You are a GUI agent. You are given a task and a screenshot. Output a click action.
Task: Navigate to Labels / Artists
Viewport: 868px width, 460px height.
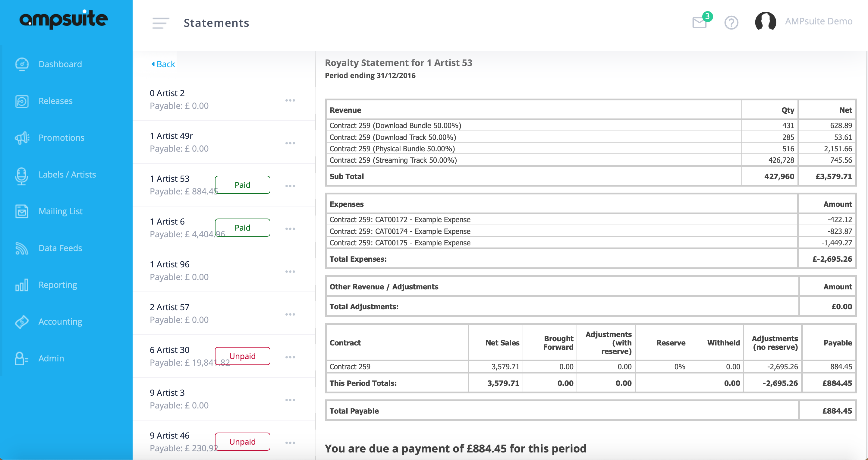[68, 175]
